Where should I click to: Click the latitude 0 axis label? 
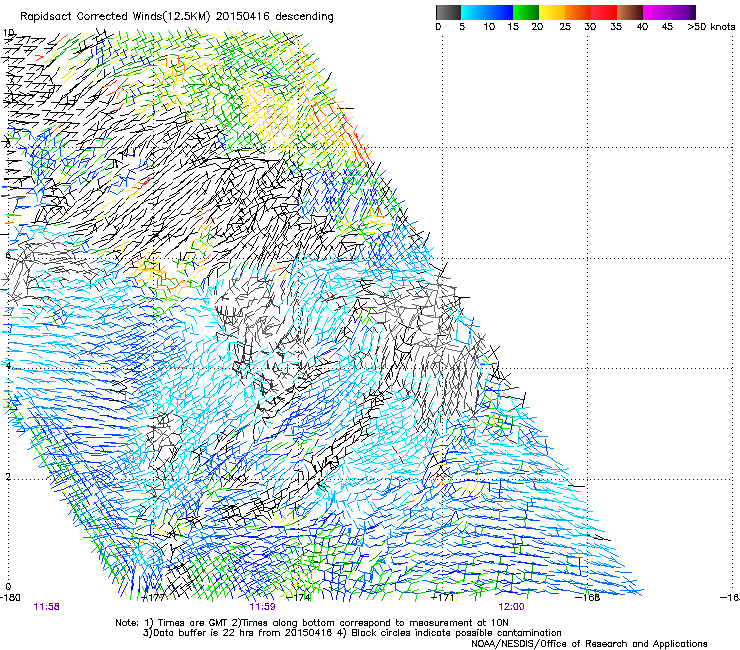(x=8, y=587)
